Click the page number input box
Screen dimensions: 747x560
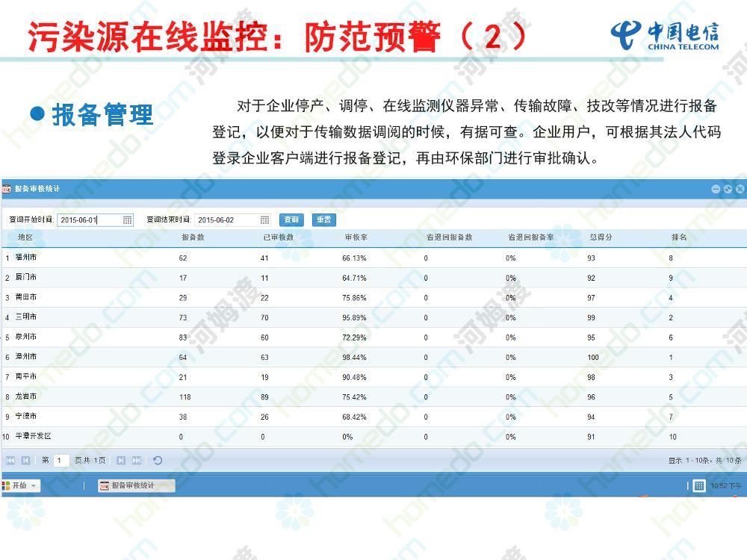pos(62,461)
